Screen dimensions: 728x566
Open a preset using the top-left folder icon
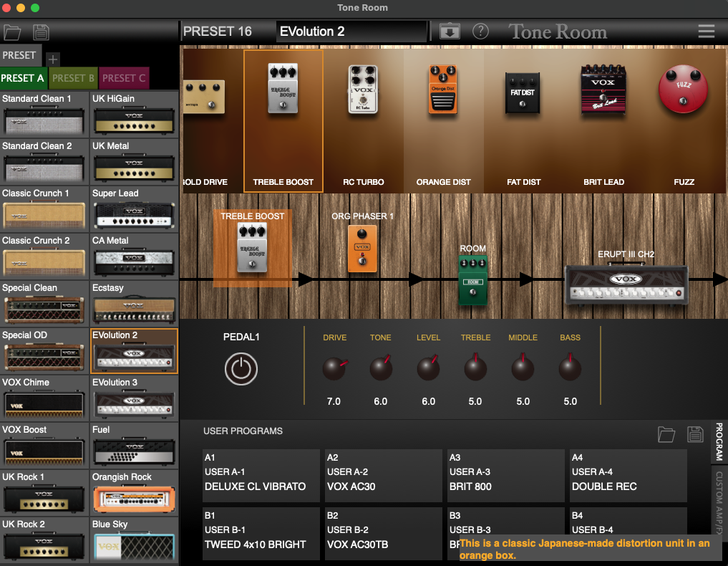[x=13, y=32]
